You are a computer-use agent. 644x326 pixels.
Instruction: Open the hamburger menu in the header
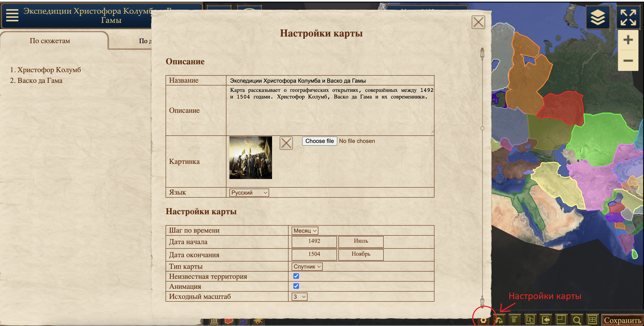(x=12, y=15)
